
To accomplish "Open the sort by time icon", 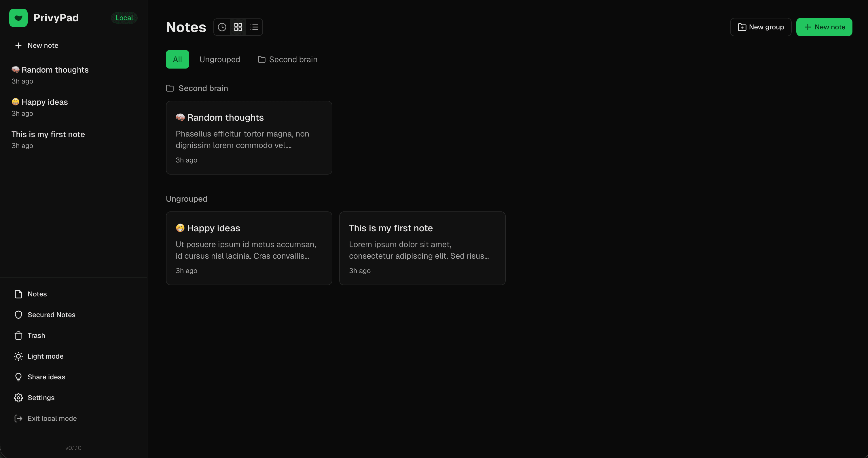I will pos(222,27).
